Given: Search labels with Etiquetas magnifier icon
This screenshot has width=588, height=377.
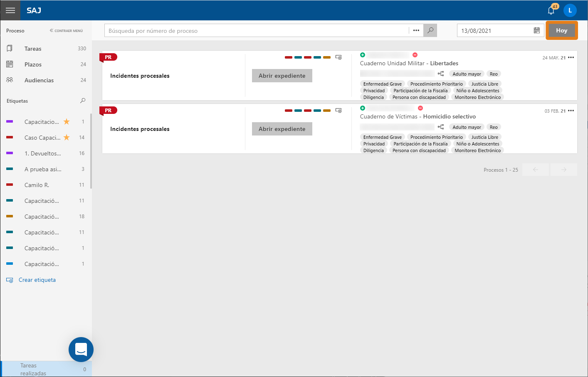Looking at the screenshot, I should 83,101.
